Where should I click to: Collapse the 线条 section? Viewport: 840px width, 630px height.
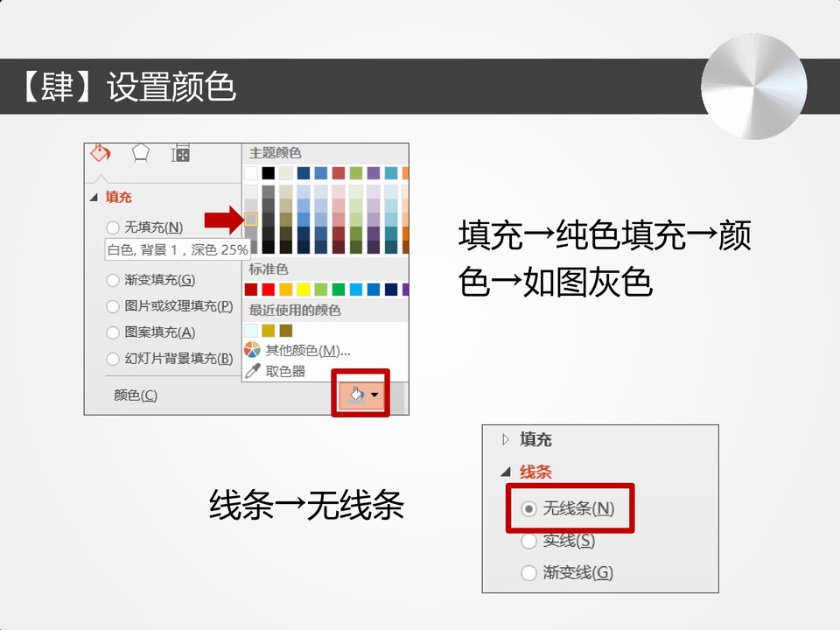[505, 472]
